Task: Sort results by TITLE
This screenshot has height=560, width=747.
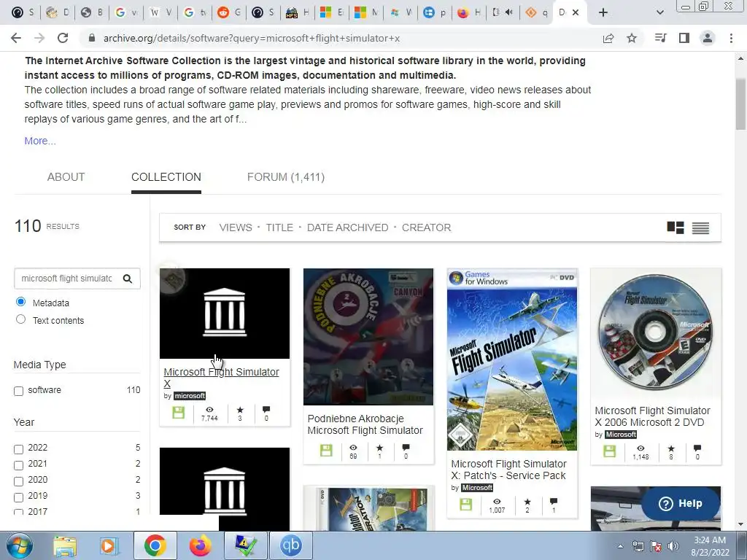Action: tap(279, 227)
